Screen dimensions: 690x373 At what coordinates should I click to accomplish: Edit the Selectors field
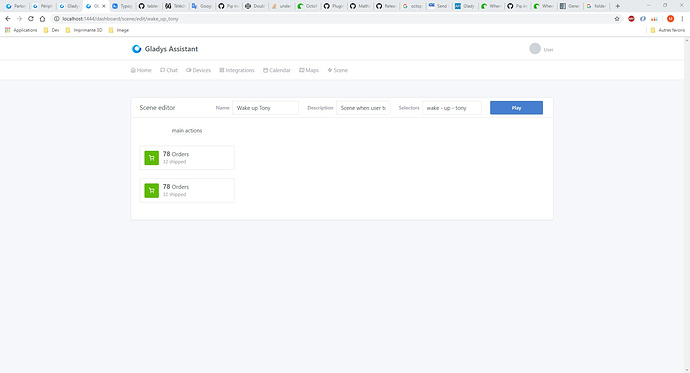tap(451, 108)
